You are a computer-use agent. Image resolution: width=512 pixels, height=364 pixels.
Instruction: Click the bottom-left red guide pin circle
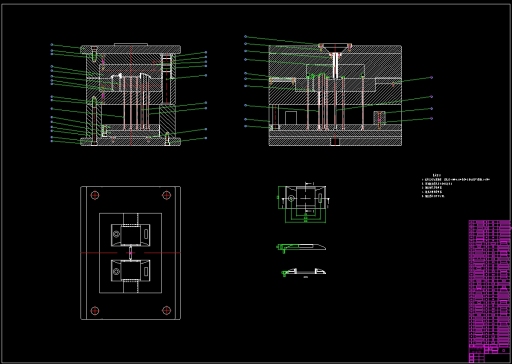pyautogui.click(x=95, y=311)
